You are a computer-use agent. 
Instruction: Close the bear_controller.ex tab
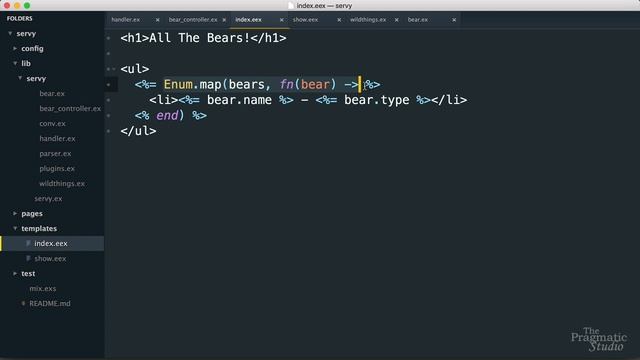click(x=224, y=20)
